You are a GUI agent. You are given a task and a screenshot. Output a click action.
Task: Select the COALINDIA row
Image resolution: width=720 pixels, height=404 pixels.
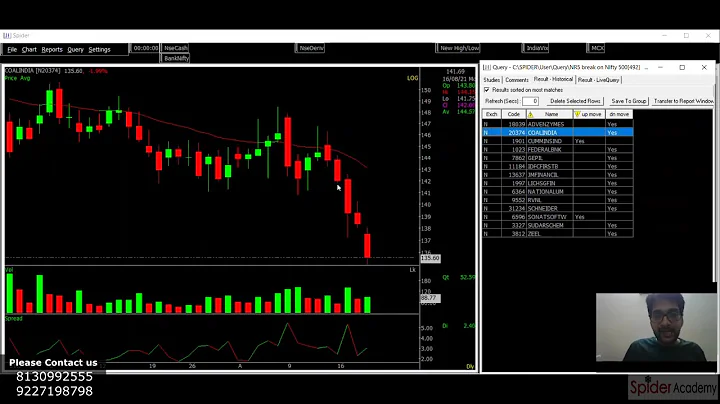[557, 133]
